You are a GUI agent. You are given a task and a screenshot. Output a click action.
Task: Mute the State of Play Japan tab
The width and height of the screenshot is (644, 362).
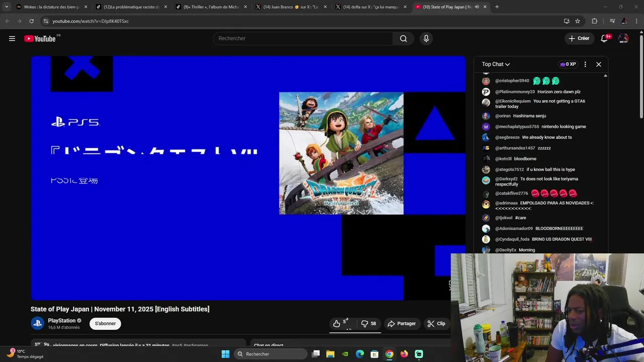click(477, 7)
